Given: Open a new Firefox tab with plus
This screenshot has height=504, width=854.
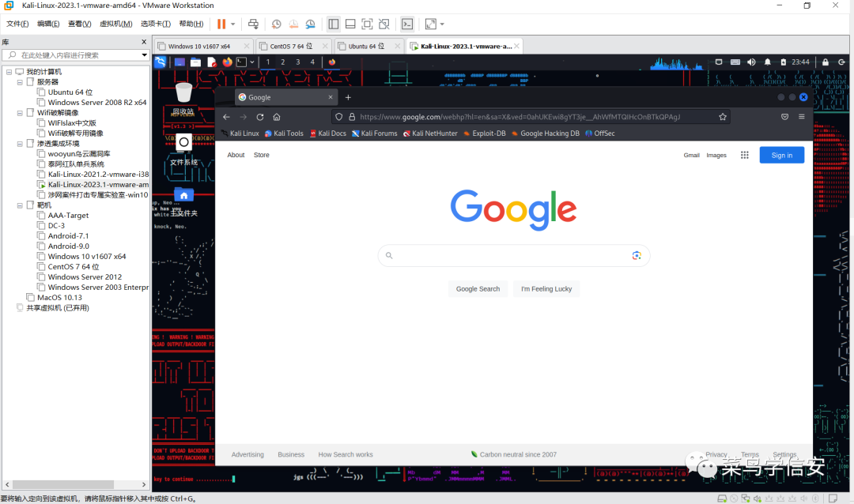Looking at the screenshot, I should [x=348, y=97].
